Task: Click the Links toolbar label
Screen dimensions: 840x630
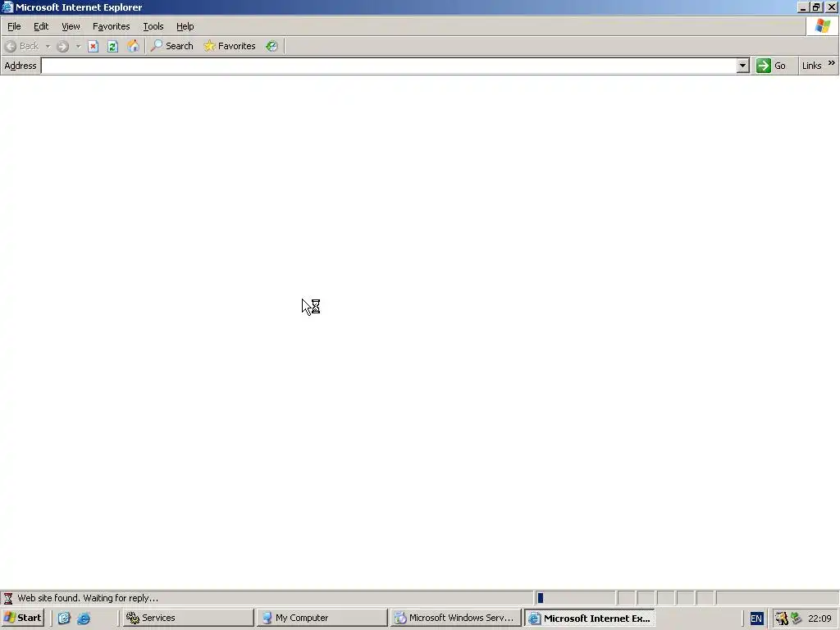Action: pyautogui.click(x=811, y=66)
